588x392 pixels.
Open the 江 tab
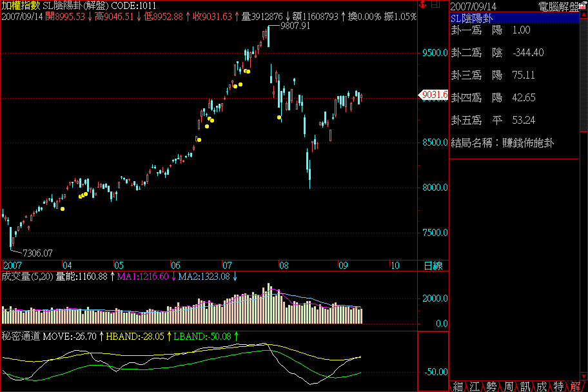coord(475,386)
